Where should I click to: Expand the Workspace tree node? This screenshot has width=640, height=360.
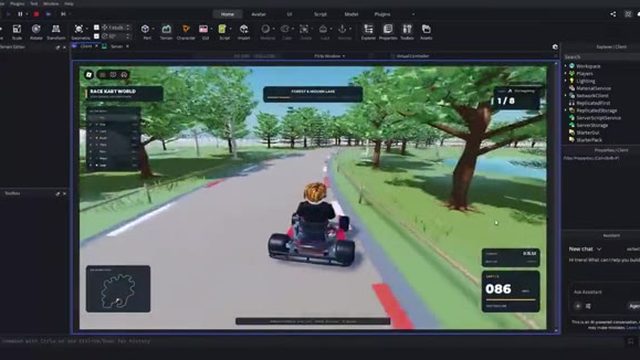point(566,66)
